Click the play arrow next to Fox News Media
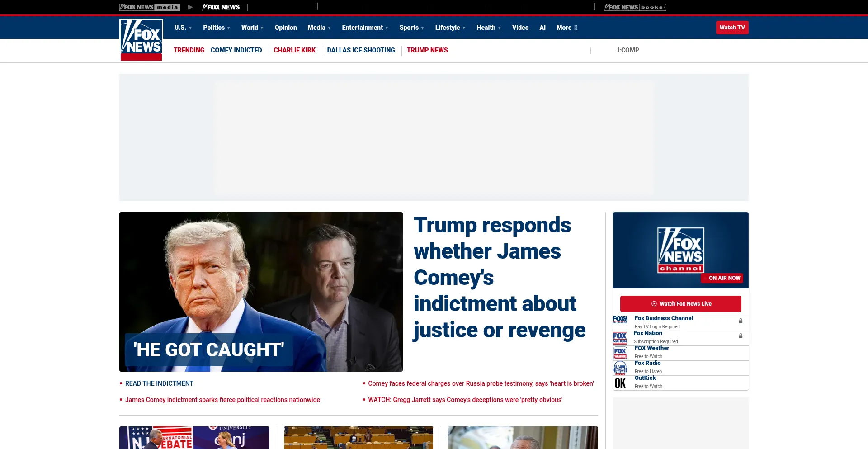Screen dimensions: 868x449 coord(190,7)
